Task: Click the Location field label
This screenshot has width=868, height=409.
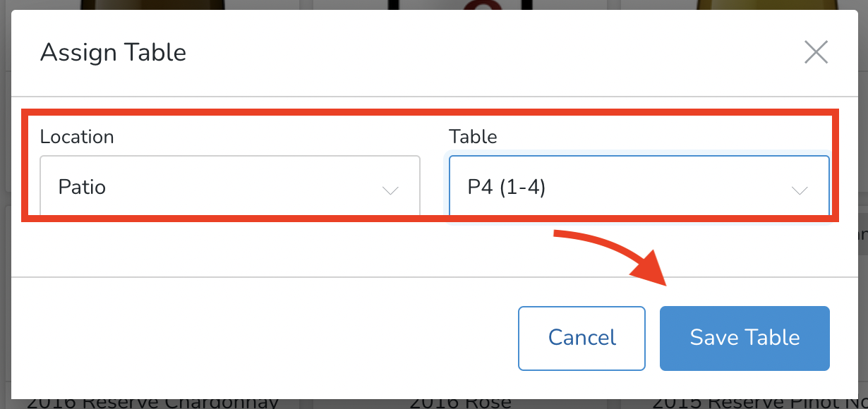Action: point(77,137)
